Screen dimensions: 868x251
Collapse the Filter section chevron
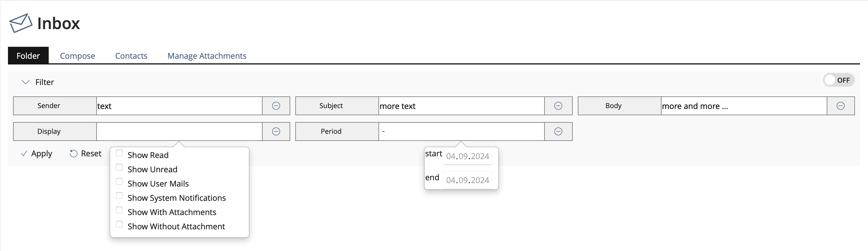[26, 82]
